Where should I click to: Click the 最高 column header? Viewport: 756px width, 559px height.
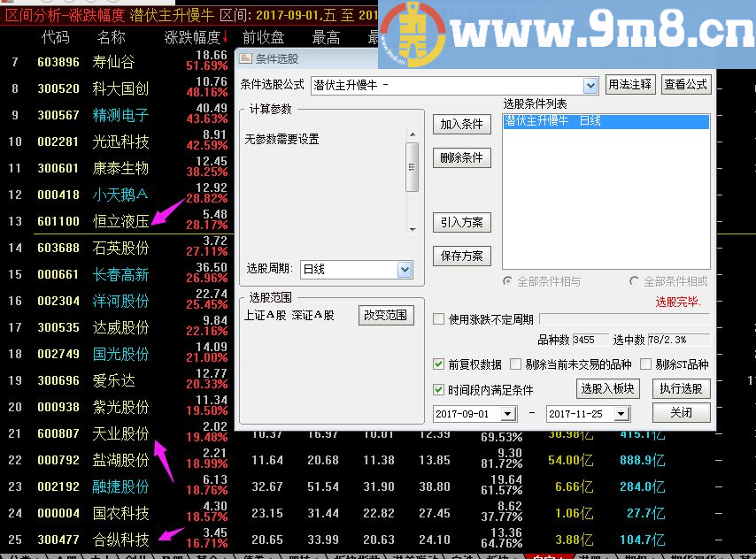coord(326,37)
